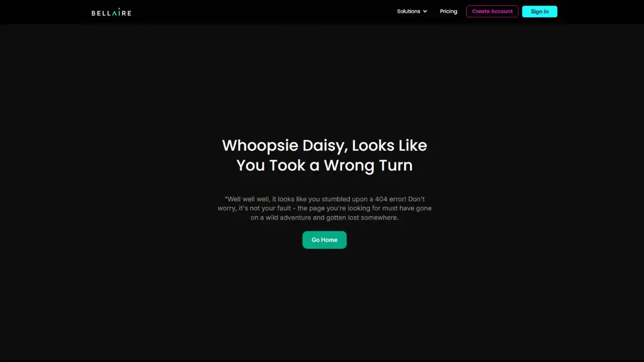Open the Pricing page
644x362 pixels.
coord(448,11)
